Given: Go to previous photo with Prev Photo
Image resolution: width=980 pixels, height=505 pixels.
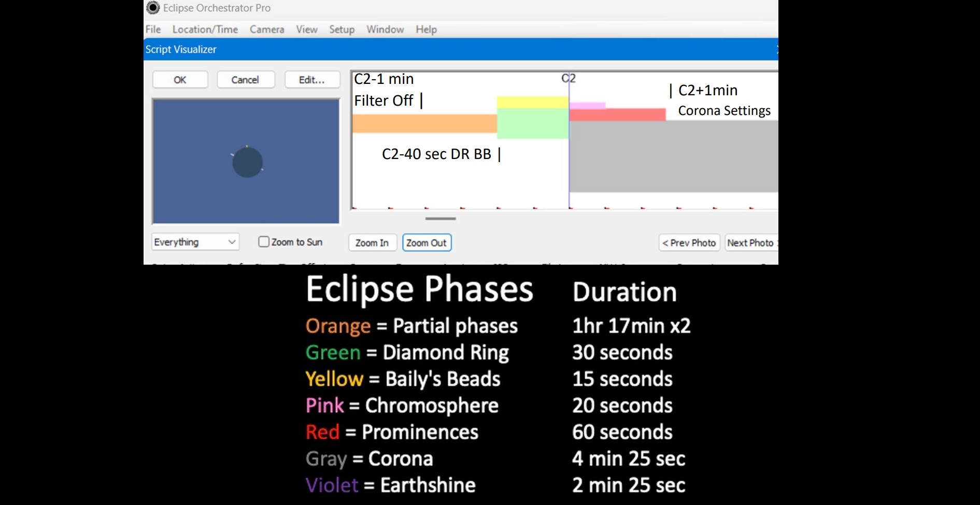Looking at the screenshot, I should 689,242.
